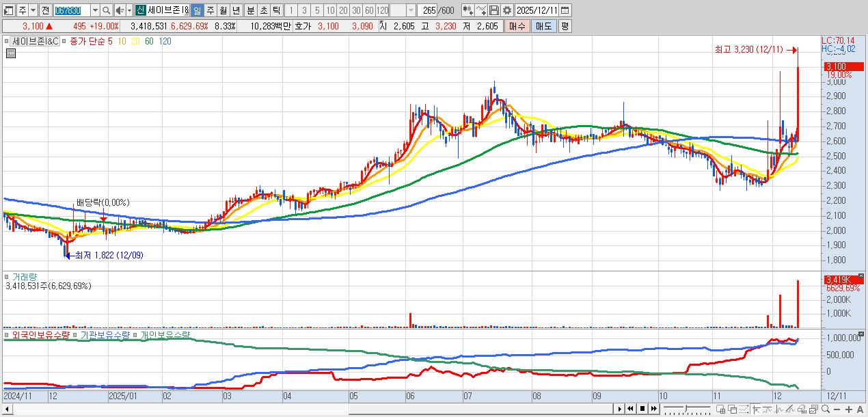Viewport: 868px width, 417px height.
Task: Click the play button in replay controls
Action: click(620, 409)
